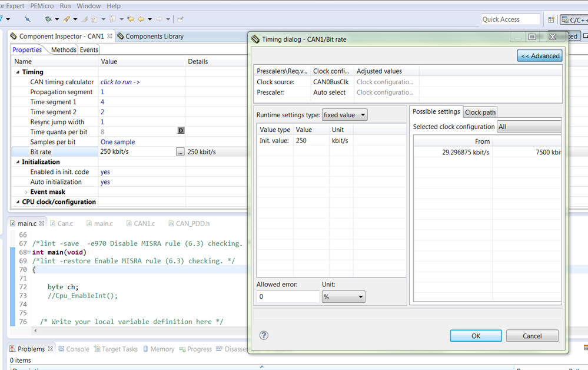Click the Skip All Breakpoints icon
The image size is (588, 370).
28,19
